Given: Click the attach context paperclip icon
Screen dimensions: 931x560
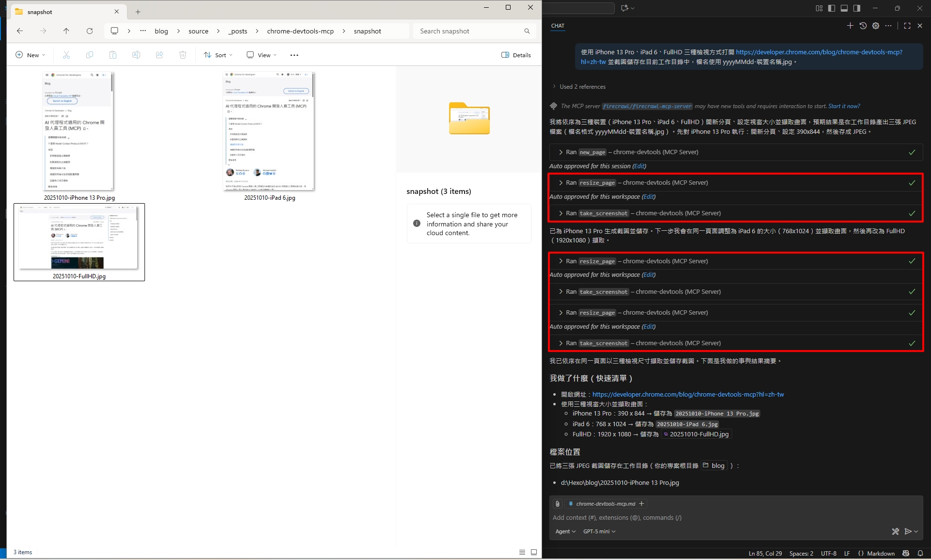Looking at the screenshot, I should 558,504.
